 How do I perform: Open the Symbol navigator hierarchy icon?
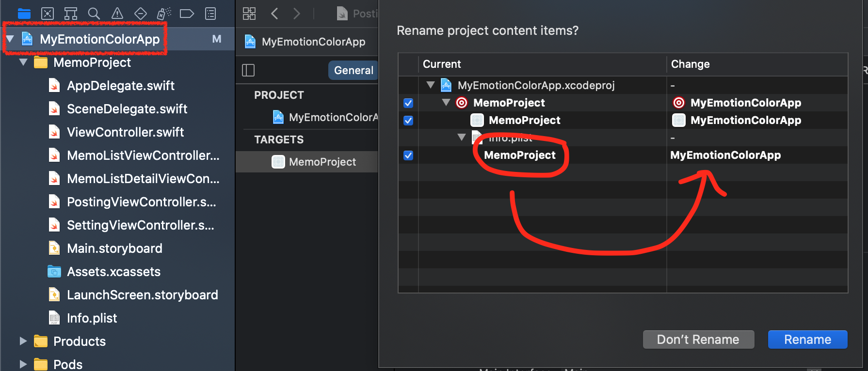pos(71,14)
